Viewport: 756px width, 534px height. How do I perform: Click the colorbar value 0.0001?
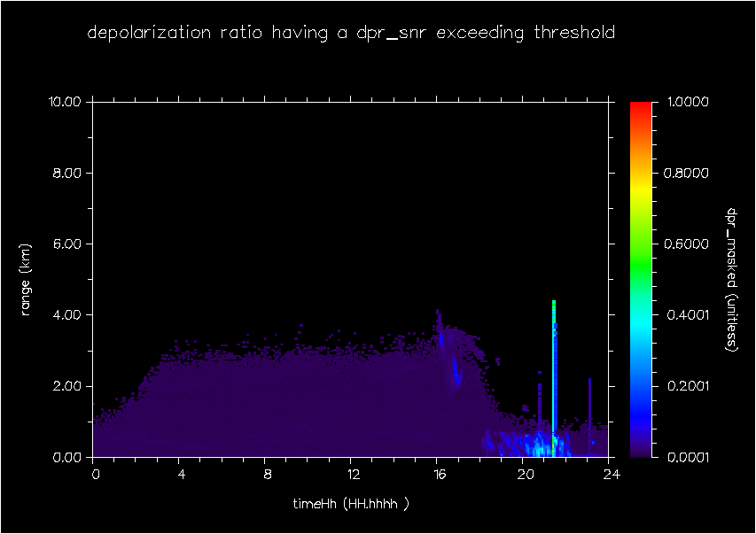[688, 457]
